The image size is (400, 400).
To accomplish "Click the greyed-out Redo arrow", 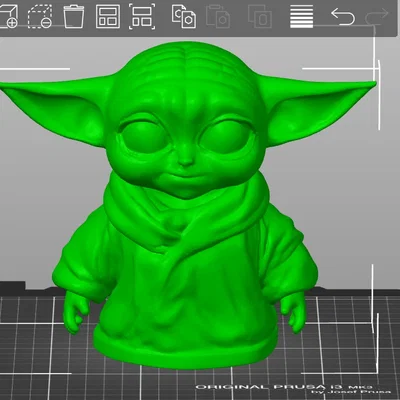I will point(377,16).
